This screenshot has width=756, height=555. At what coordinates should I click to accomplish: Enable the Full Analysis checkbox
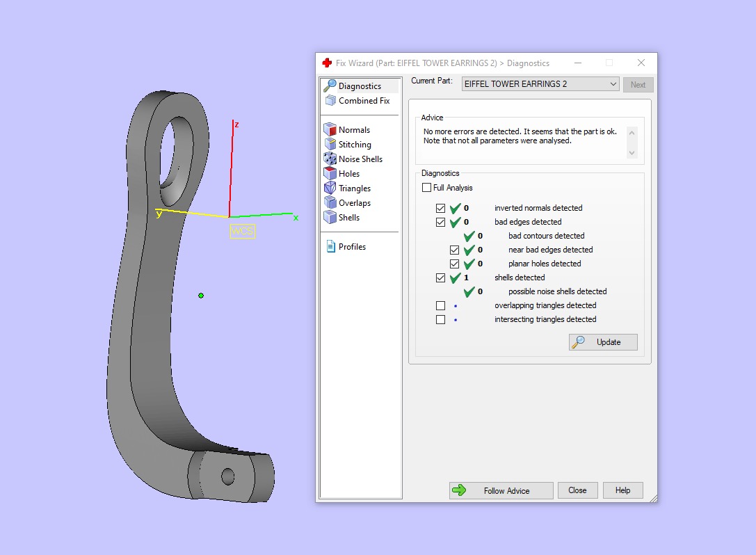pyautogui.click(x=427, y=188)
